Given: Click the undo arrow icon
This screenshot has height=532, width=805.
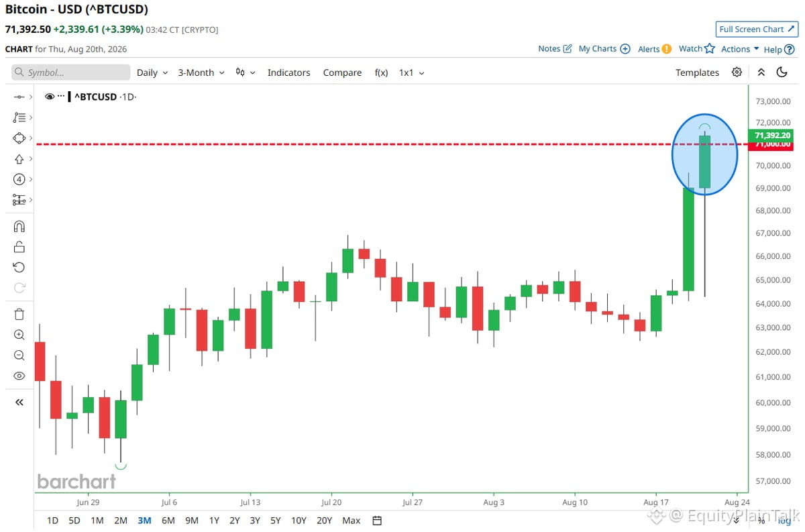Looking at the screenshot, I should click(19, 267).
